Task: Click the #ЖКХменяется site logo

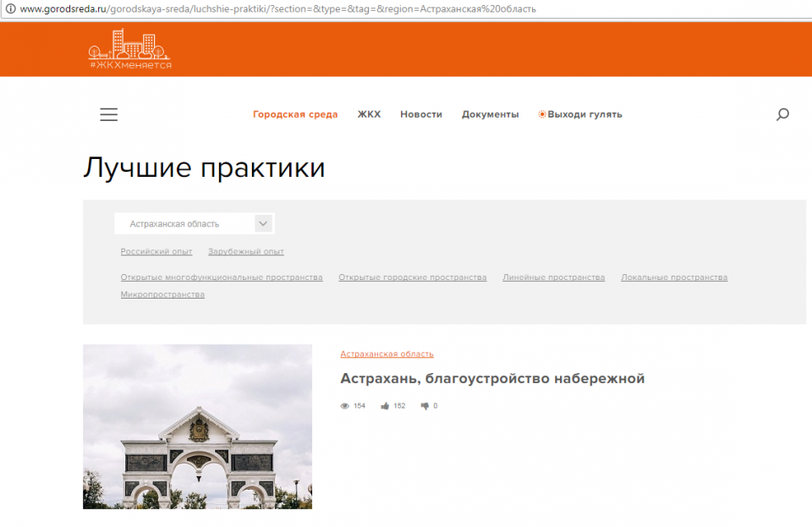Action: point(130,50)
